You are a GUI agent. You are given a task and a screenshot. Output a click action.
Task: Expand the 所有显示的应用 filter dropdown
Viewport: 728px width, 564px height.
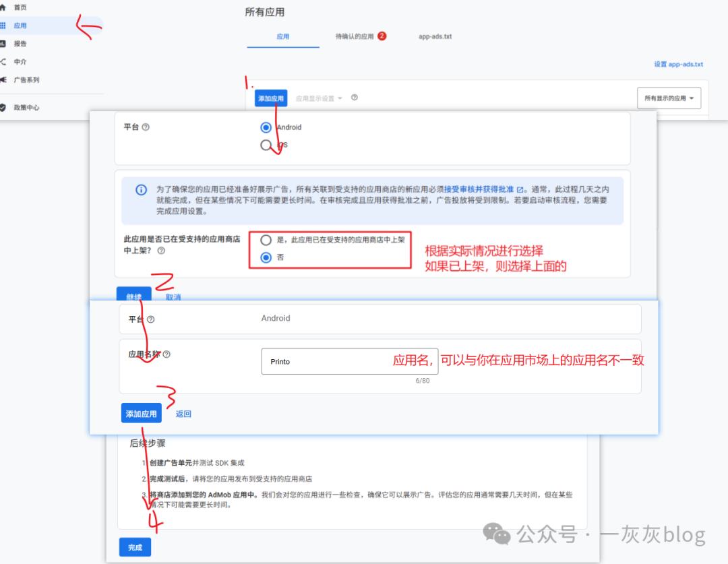669,98
